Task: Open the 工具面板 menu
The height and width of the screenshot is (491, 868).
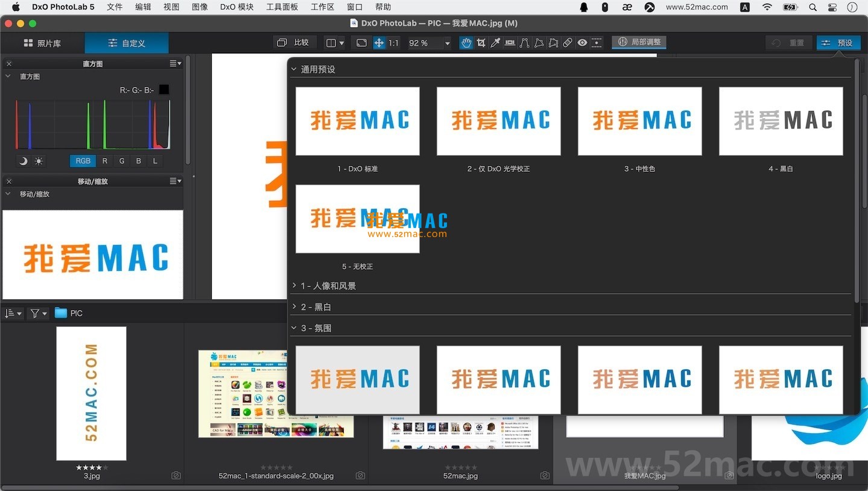Action: click(282, 7)
